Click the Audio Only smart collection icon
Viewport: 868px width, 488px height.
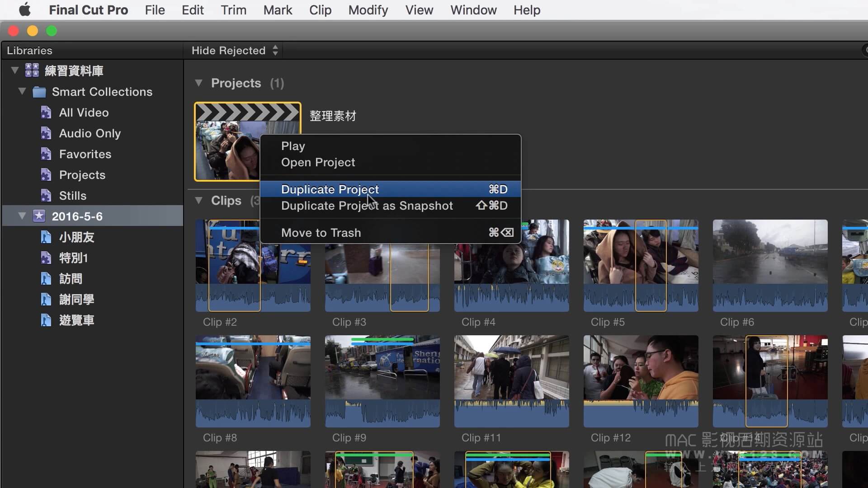click(x=46, y=133)
